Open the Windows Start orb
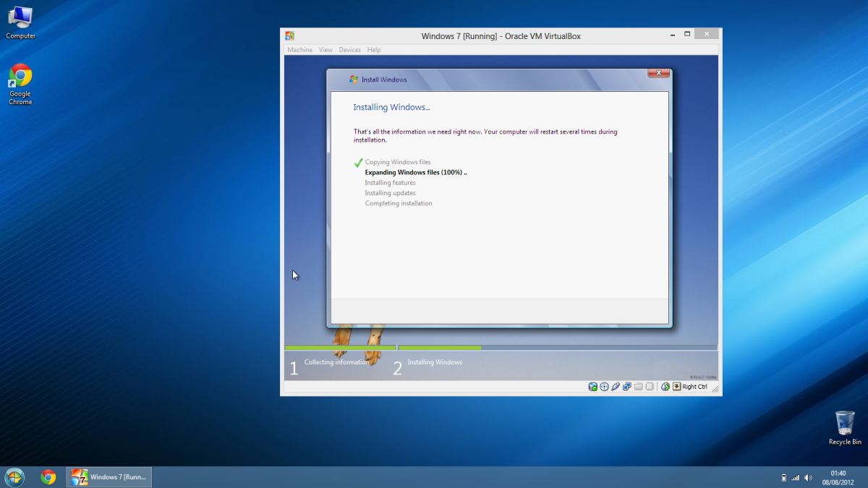The width and height of the screenshot is (868, 488). pos(14,477)
